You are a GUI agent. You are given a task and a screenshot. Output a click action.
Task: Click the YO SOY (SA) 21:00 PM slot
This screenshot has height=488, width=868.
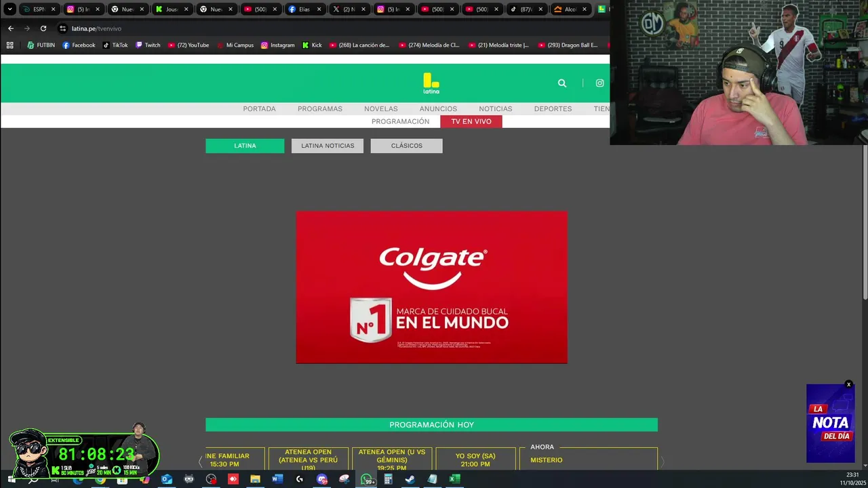[x=475, y=459]
